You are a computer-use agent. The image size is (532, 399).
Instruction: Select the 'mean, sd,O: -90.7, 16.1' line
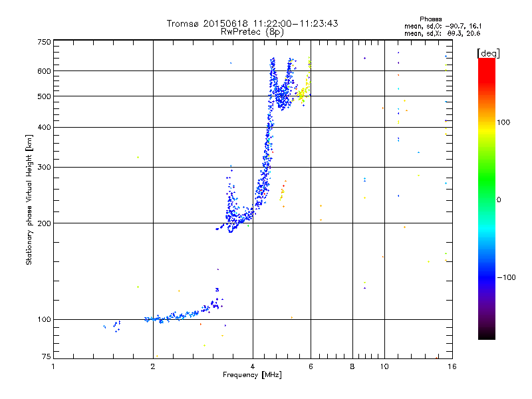click(443, 26)
